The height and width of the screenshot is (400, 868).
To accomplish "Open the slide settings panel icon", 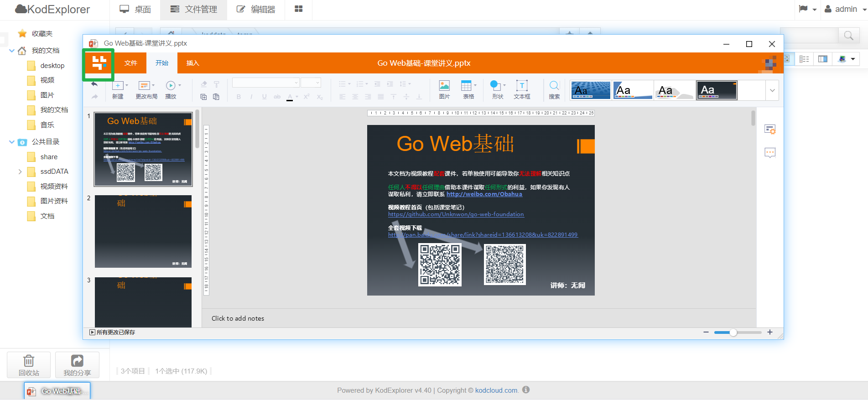I will click(x=770, y=130).
